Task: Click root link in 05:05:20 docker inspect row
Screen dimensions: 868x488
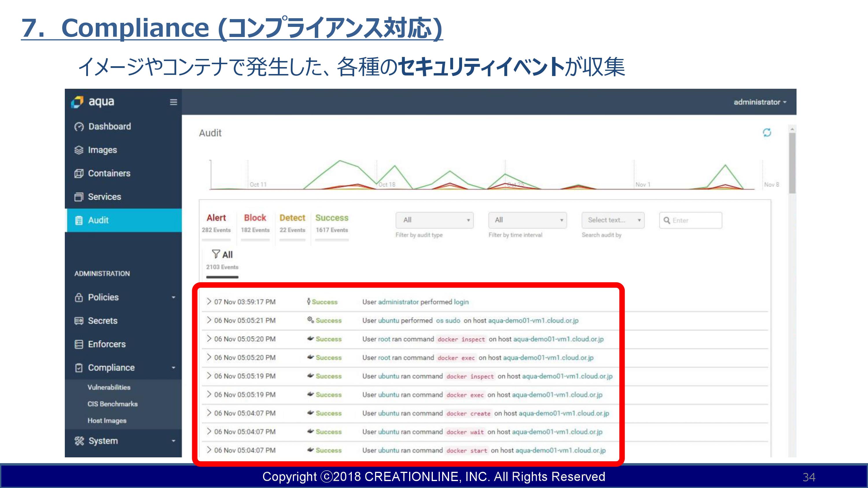Action: (x=384, y=339)
